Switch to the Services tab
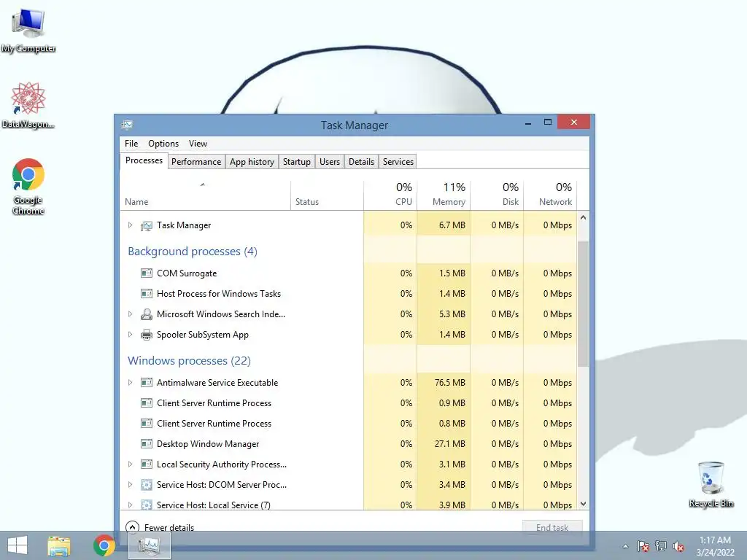This screenshot has width=747, height=560. 398,162
